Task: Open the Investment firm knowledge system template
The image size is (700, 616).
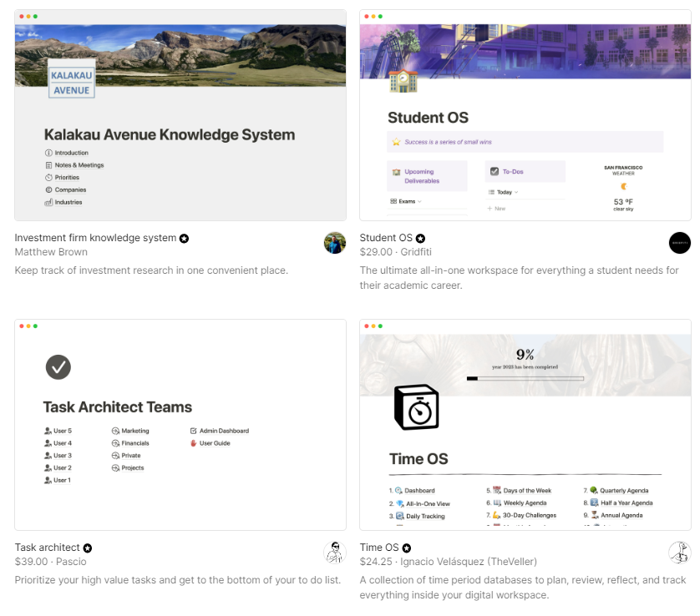Action: [95, 238]
